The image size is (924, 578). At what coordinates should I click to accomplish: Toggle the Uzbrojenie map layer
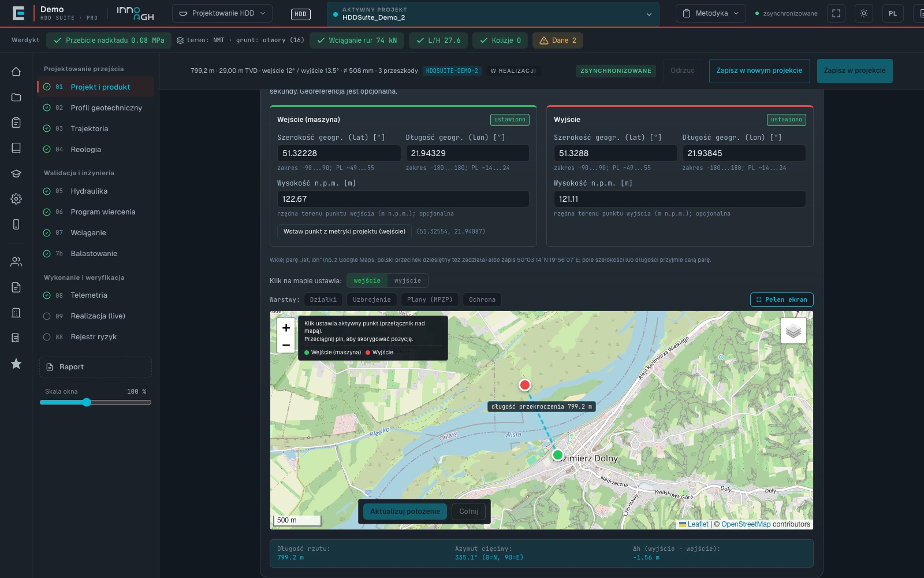tap(372, 299)
